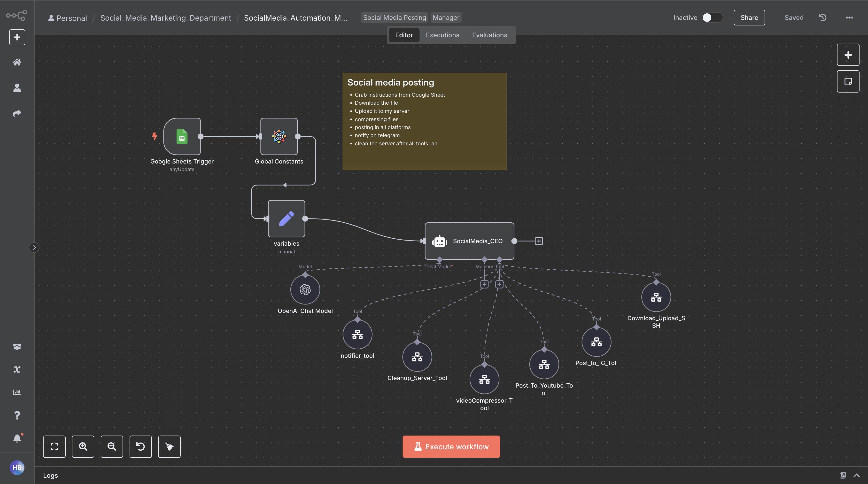Tidy up the workflow layout
This screenshot has height=484, width=868.
point(169,447)
